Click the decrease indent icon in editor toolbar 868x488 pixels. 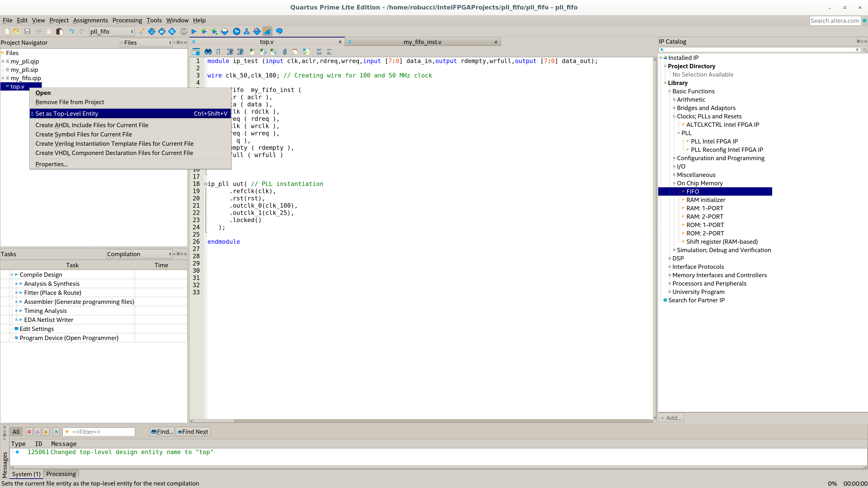(240, 52)
